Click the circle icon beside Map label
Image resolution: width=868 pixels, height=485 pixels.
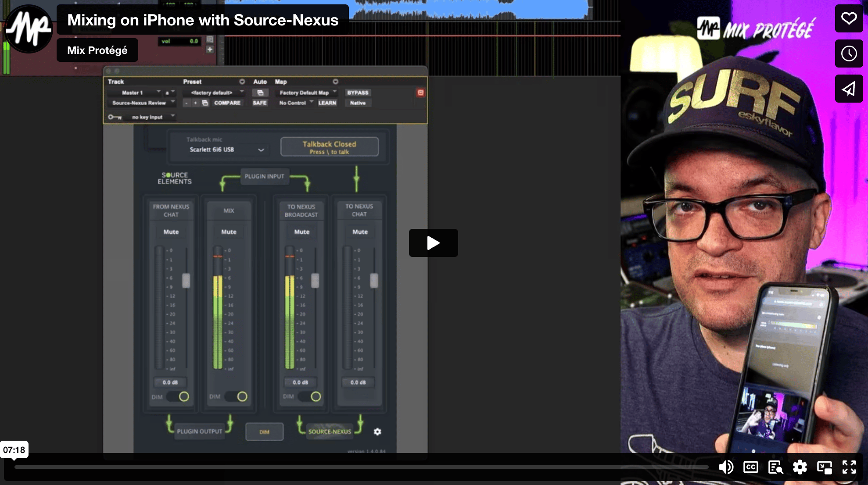[335, 82]
